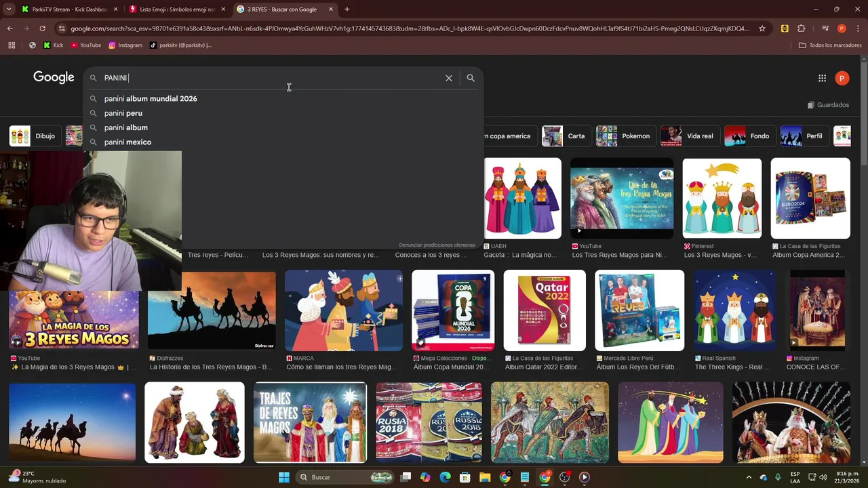Click the yellow extension icon in toolbar
This screenshot has height=488, width=868.
click(785, 28)
